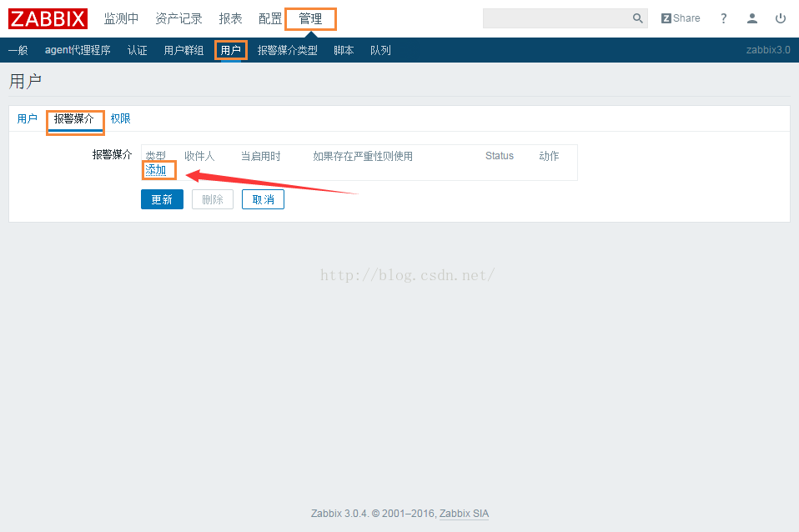The height and width of the screenshot is (532, 799).
Task: Go to the 用户群组 submenu
Action: click(183, 50)
